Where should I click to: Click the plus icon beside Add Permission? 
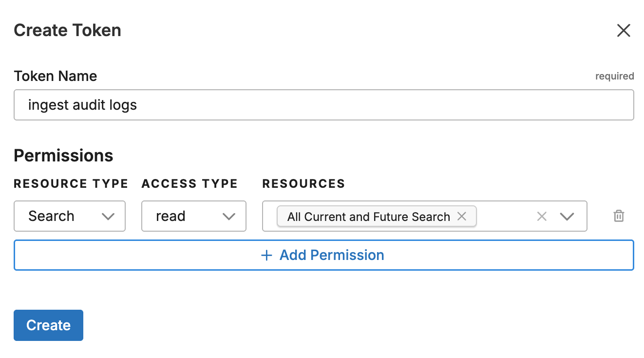tap(266, 255)
